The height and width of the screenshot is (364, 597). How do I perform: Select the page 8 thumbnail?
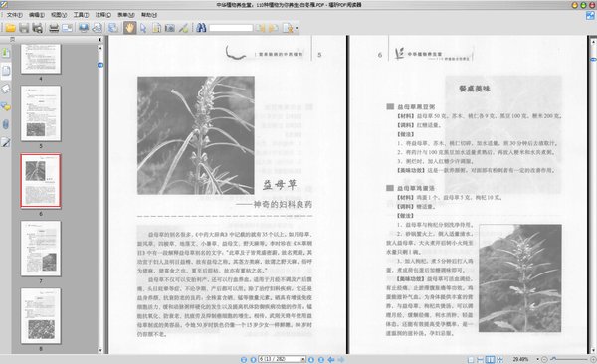(x=41, y=316)
